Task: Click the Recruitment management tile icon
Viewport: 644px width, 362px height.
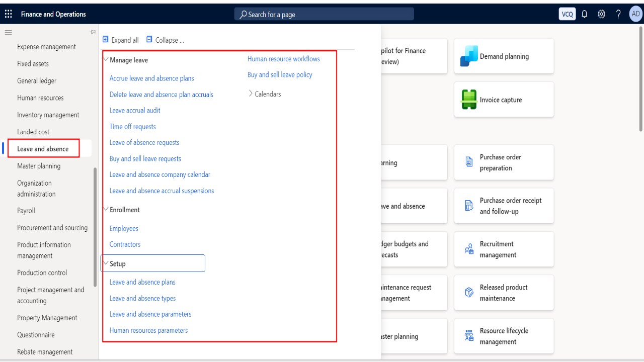Action: tap(469, 249)
